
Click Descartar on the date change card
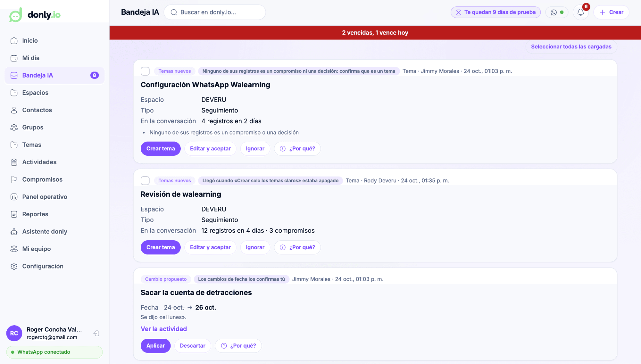click(193, 346)
